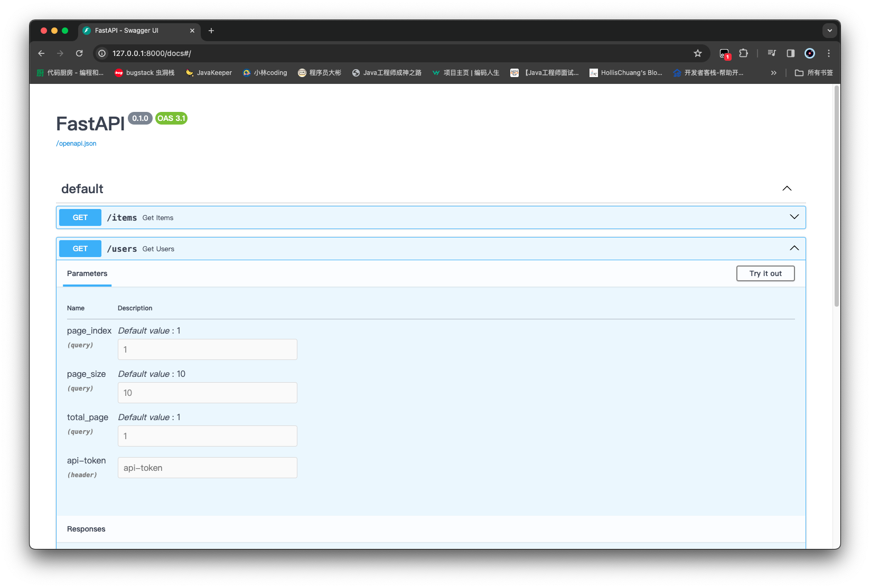Close the FastAPI - Swagger UI tab
The height and width of the screenshot is (588, 870).
(x=192, y=31)
